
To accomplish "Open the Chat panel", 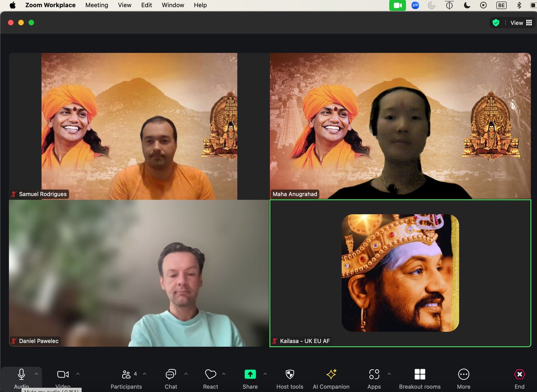I will point(171,379).
